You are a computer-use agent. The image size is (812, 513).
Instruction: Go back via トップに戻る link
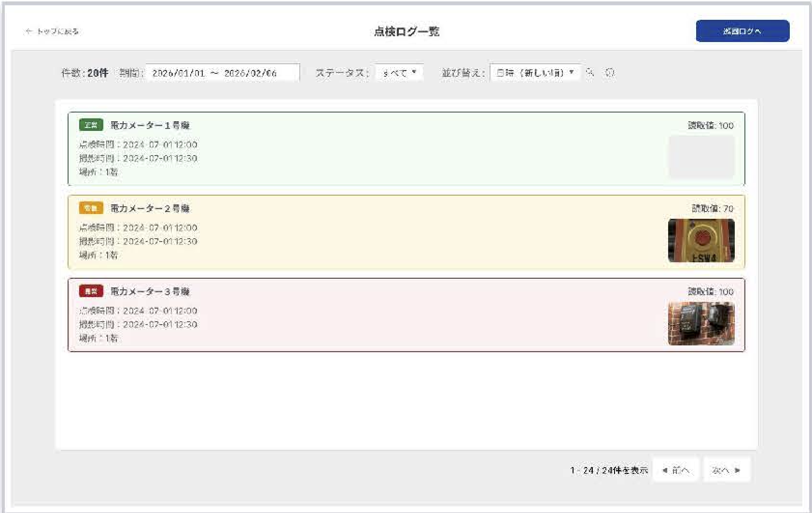coord(52,31)
